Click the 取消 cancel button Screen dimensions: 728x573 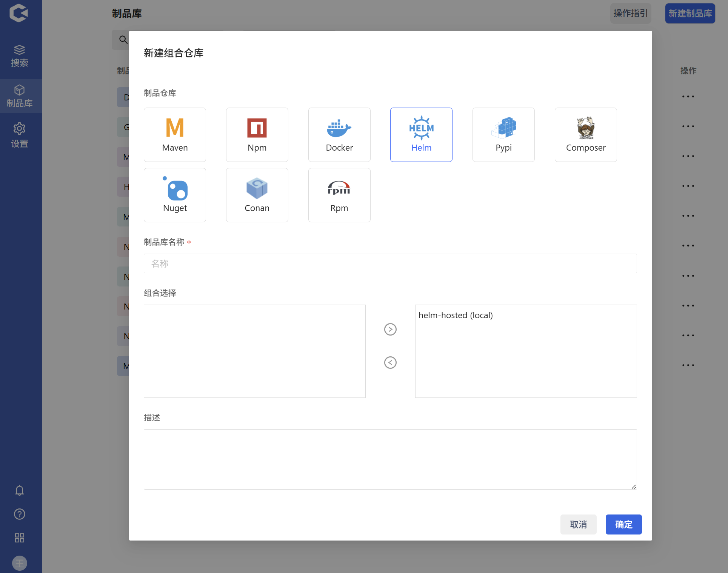coord(578,524)
